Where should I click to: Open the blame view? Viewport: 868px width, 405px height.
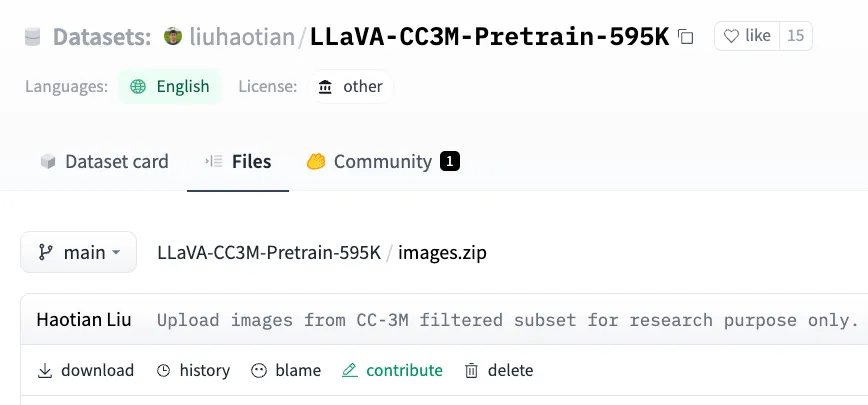point(286,370)
